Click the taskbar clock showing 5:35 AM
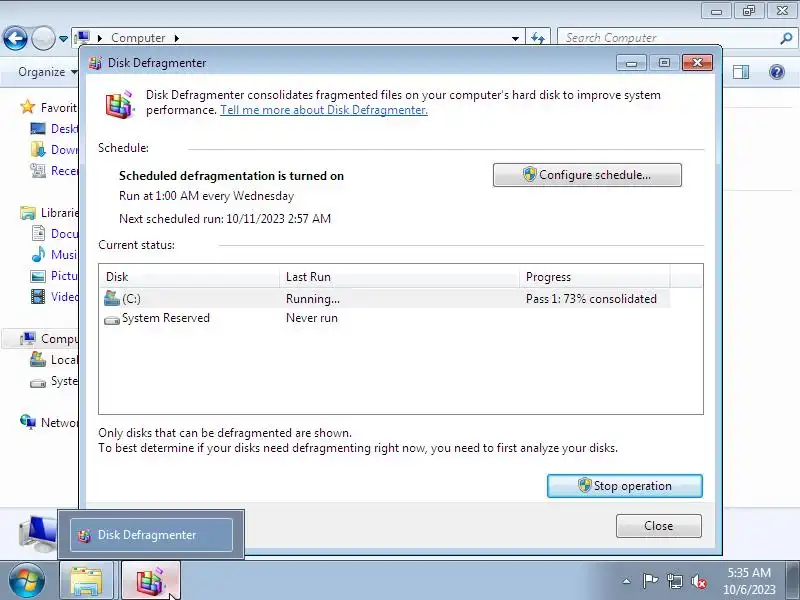The height and width of the screenshot is (600, 800). click(x=748, y=581)
